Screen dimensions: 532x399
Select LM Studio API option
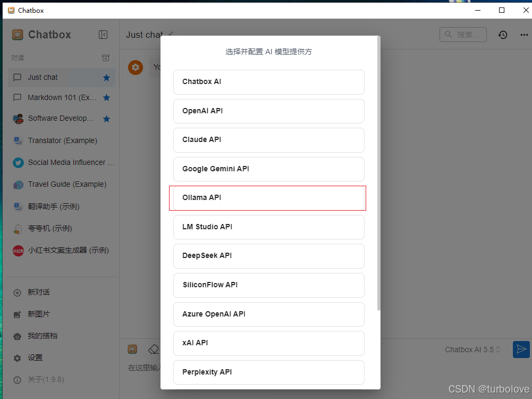tap(269, 227)
